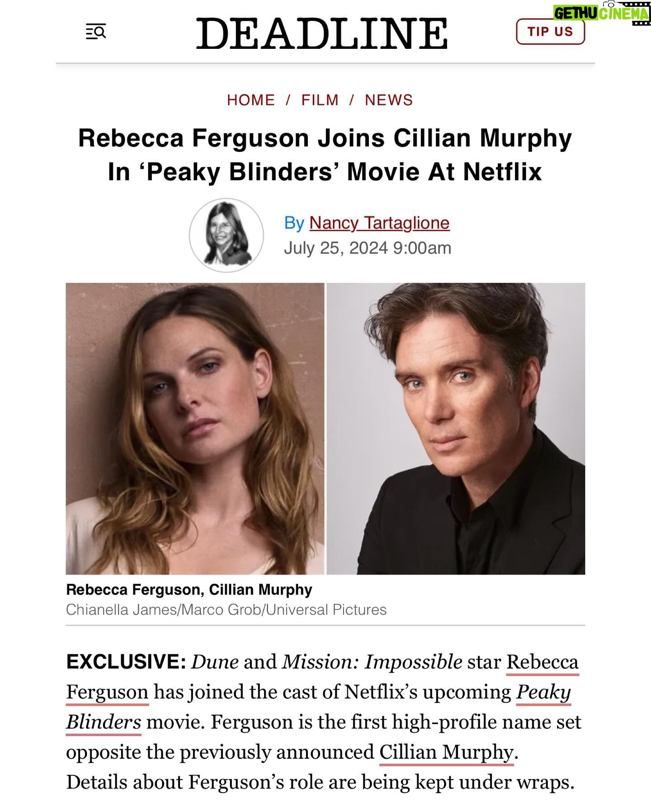Open the Tip Us button

coord(550,32)
